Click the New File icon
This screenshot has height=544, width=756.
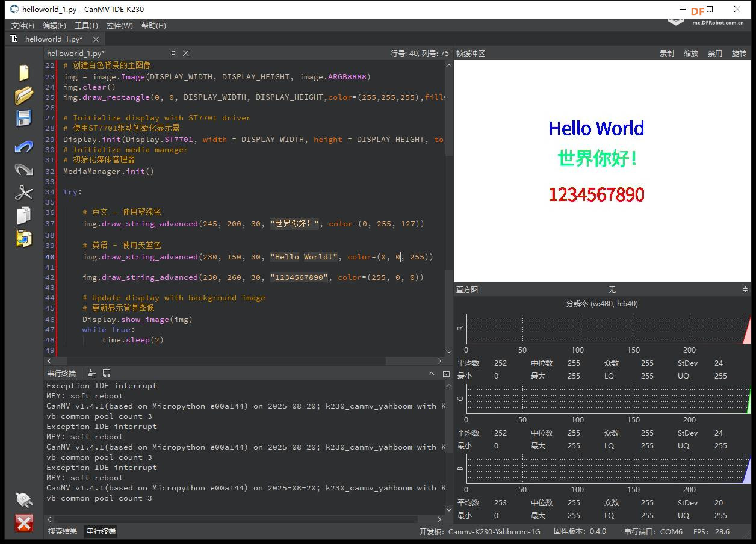pyautogui.click(x=23, y=72)
